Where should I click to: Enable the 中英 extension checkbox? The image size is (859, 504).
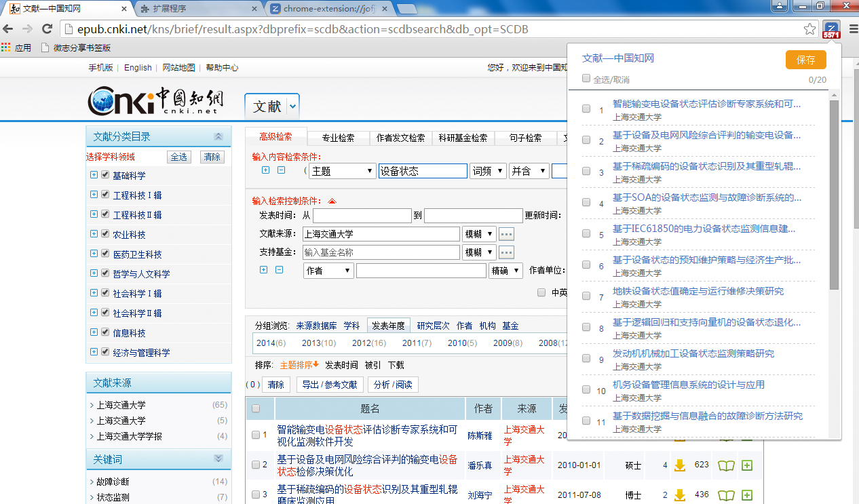pos(541,292)
